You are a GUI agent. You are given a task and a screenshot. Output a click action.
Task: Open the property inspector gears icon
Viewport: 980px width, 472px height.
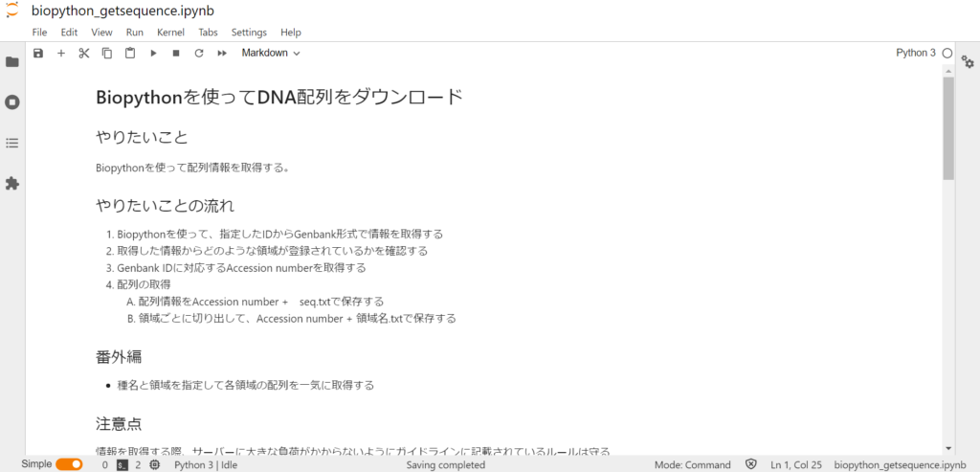tap(968, 62)
